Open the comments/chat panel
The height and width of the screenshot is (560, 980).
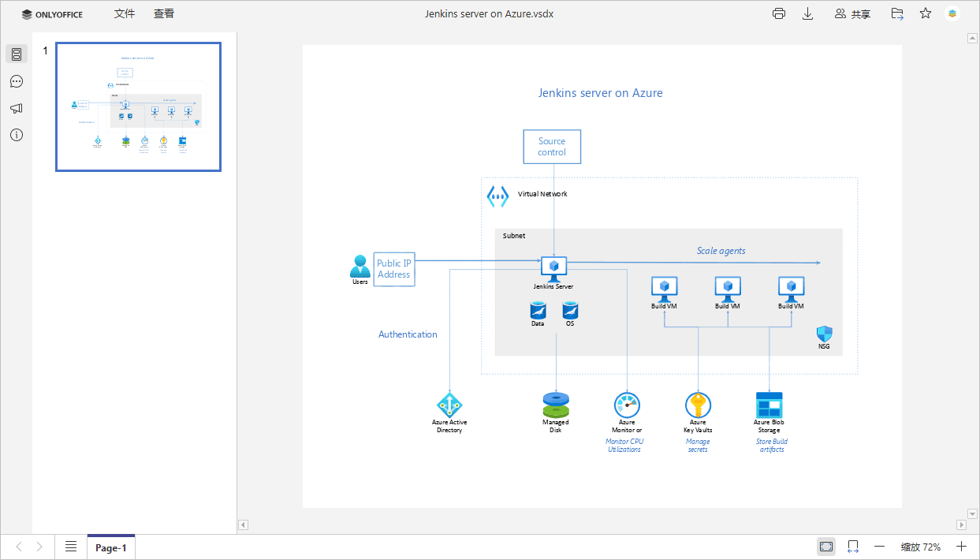(16, 81)
